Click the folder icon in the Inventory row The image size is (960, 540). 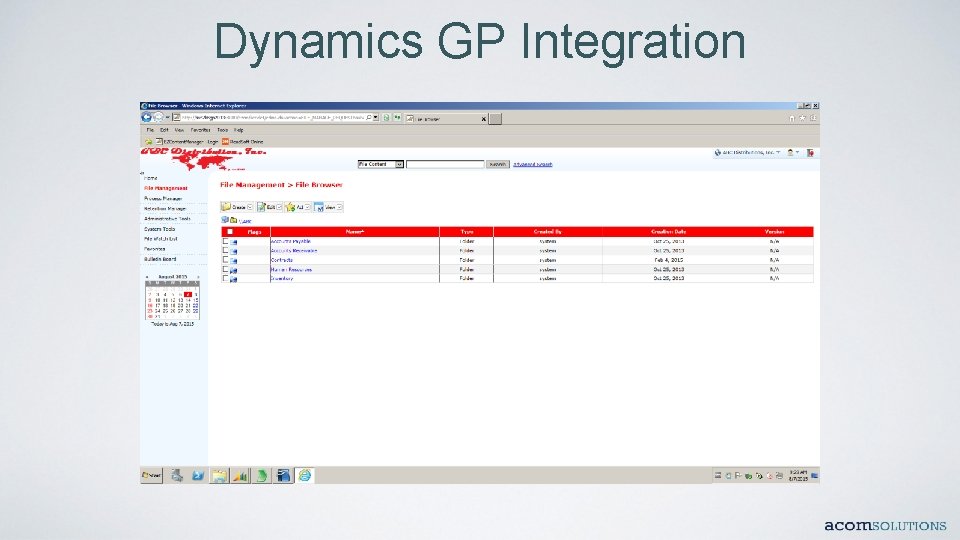[233, 279]
